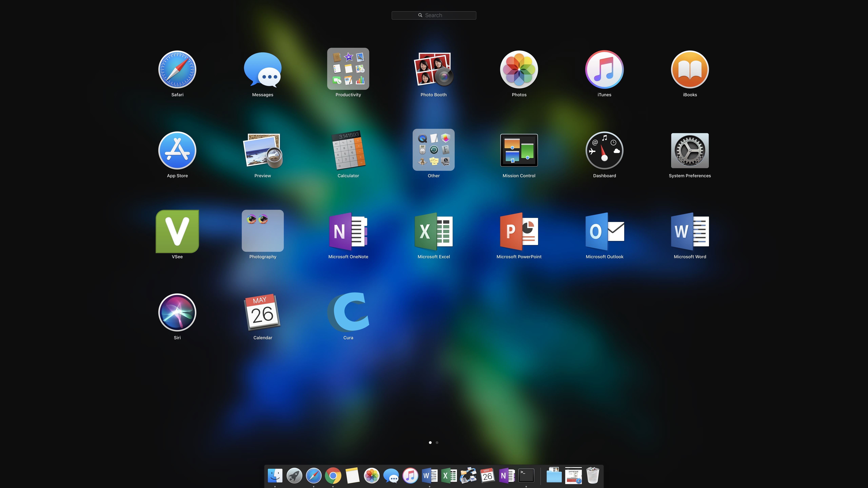Open the Calculator app
The width and height of the screenshot is (868, 488).
click(x=348, y=150)
